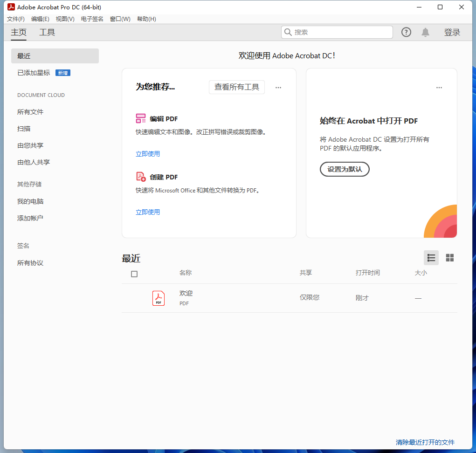Click 清除最近打开的文件 link
This screenshot has height=453, width=476.
425,442
